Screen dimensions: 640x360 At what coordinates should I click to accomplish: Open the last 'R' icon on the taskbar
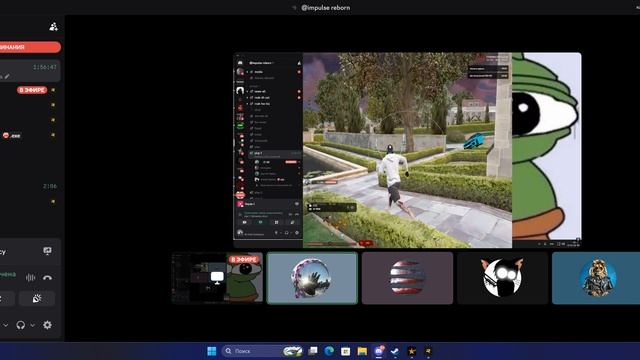click(x=428, y=351)
